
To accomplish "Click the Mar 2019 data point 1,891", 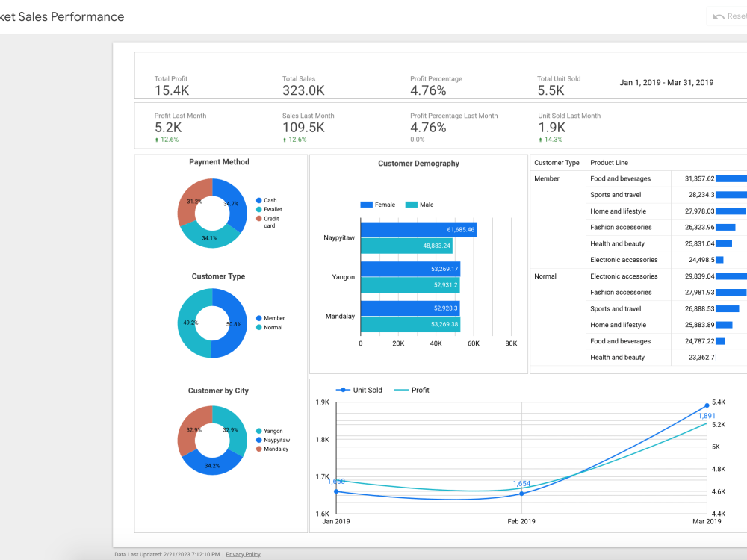I will [707, 405].
